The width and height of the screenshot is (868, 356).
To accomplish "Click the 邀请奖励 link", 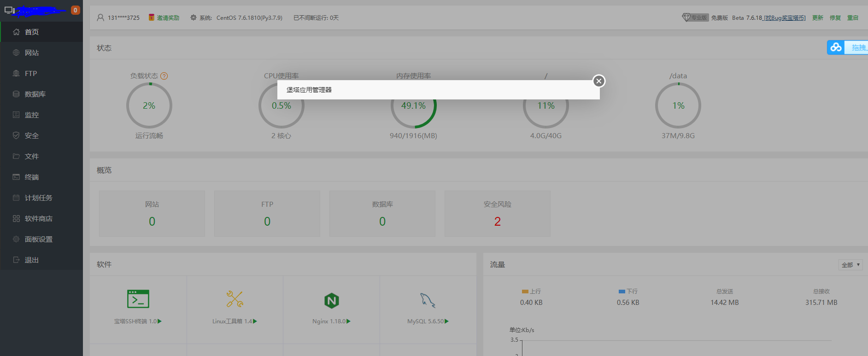I will pyautogui.click(x=168, y=18).
